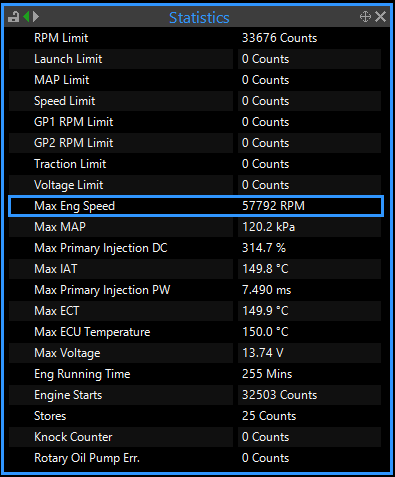Select the Max Eng Speed label
This screenshot has width=395, height=477.
click(x=74, y=206)
